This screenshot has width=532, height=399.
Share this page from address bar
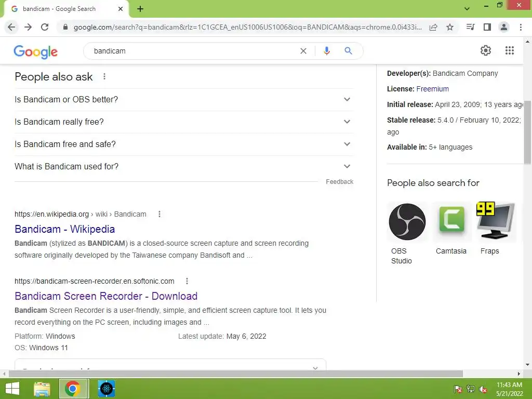[433, 27]
